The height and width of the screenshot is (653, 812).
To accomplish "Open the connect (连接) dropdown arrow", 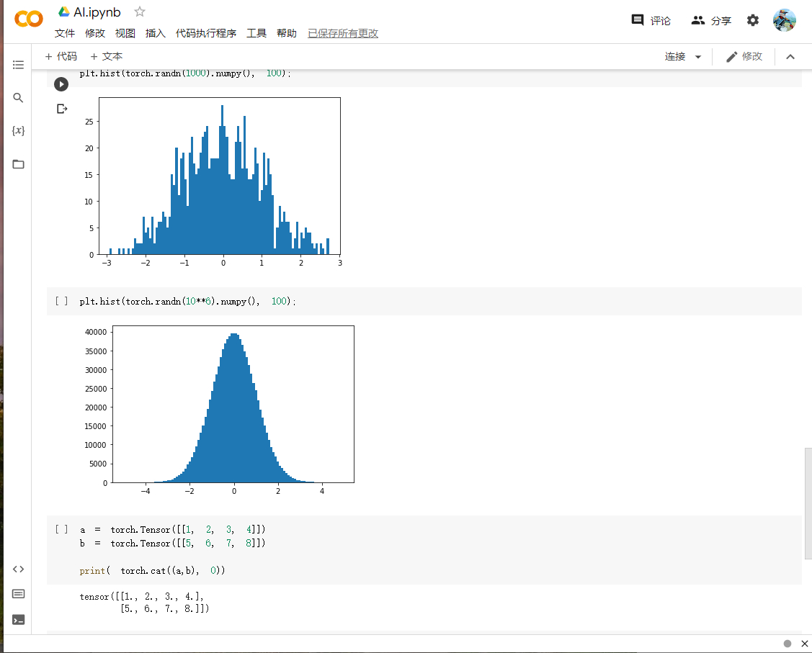I will coord(698,57).
